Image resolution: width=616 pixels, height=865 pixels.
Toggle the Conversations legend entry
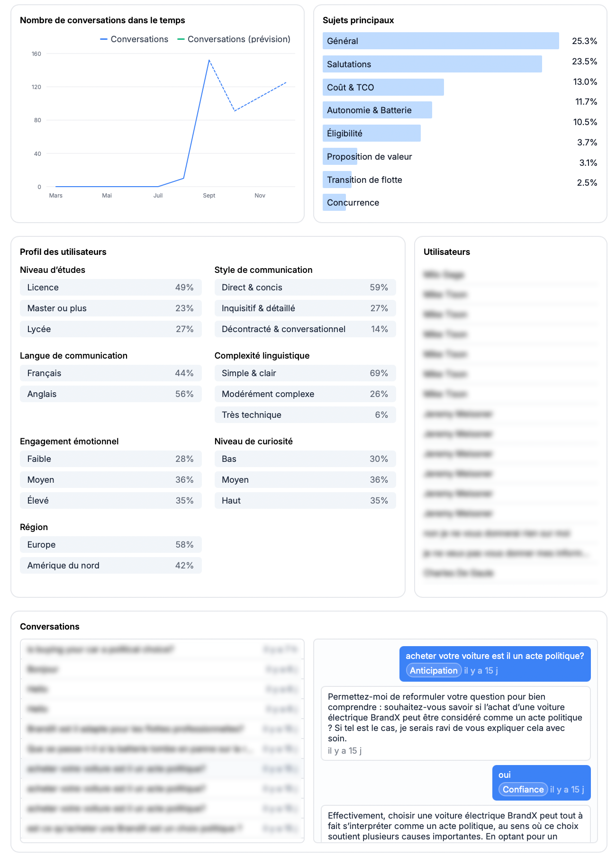135,39
